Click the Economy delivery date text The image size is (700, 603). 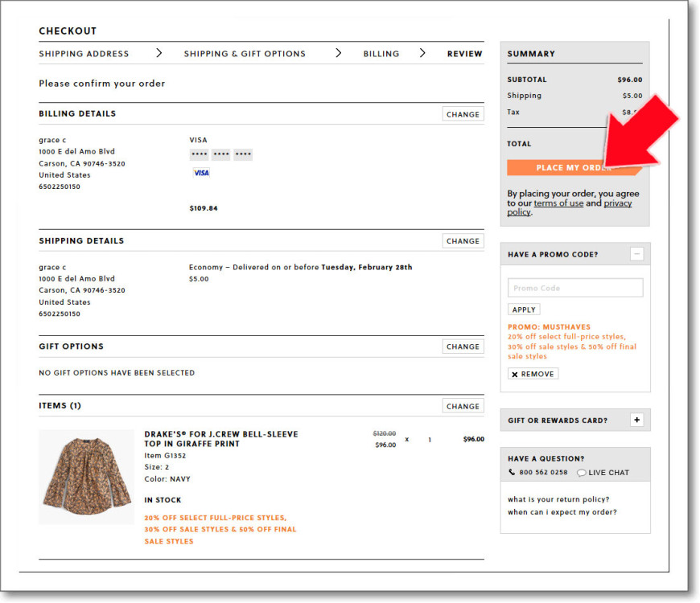pos(300,267)
